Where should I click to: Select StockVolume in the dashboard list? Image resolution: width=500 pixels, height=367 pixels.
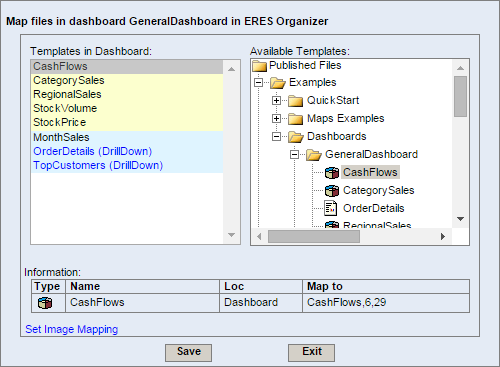[x=127, y=108]
